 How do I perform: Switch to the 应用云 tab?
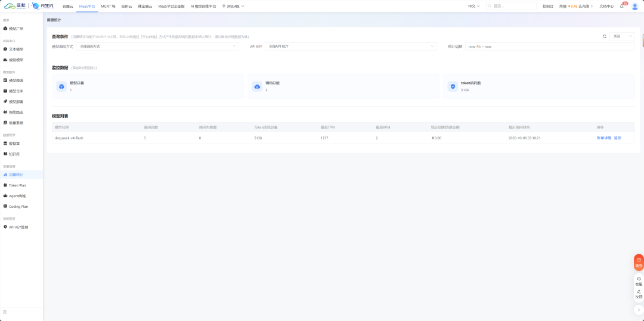point(126,6)
